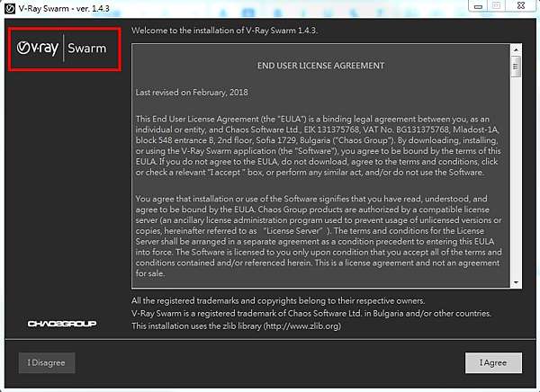Image resolution: width=540 pixels, height=392 pixels.
Task: Click the I Agree button
Action: pyautogui.click(x=493, y=362)
